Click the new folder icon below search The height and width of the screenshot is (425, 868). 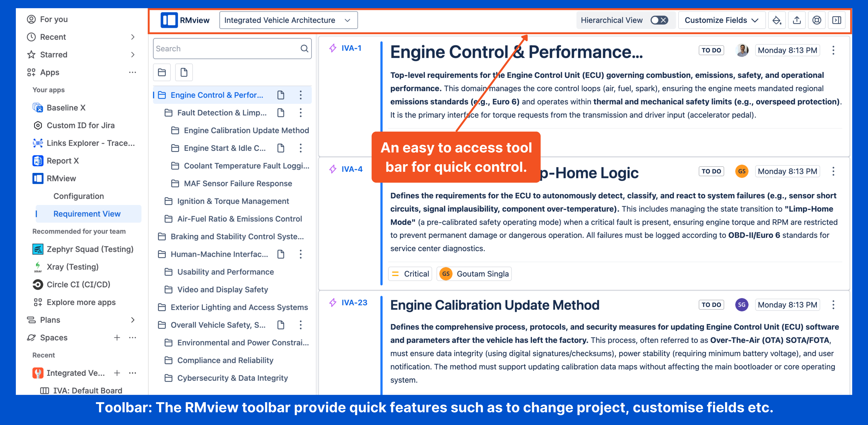pos(162,72)
